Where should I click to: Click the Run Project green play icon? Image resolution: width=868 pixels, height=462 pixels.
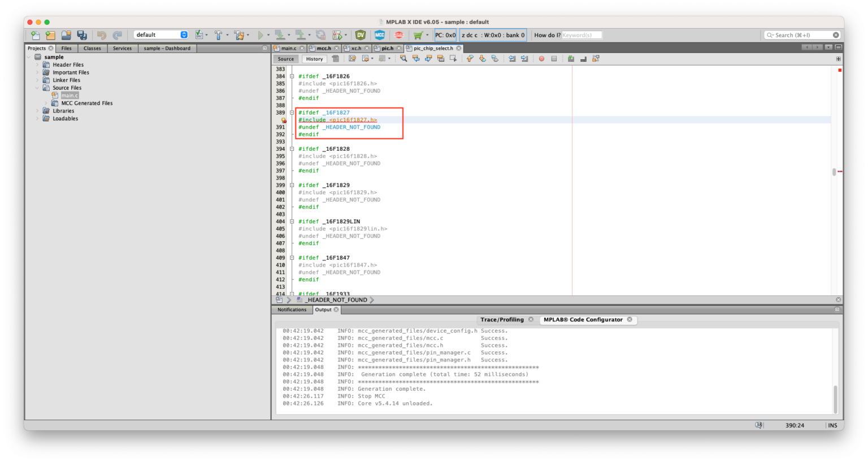[261, 35]
